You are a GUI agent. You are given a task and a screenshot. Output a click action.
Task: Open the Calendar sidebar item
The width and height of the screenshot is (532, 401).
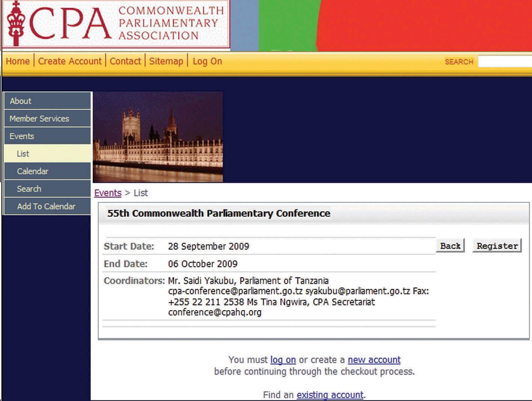click(47, 171)
